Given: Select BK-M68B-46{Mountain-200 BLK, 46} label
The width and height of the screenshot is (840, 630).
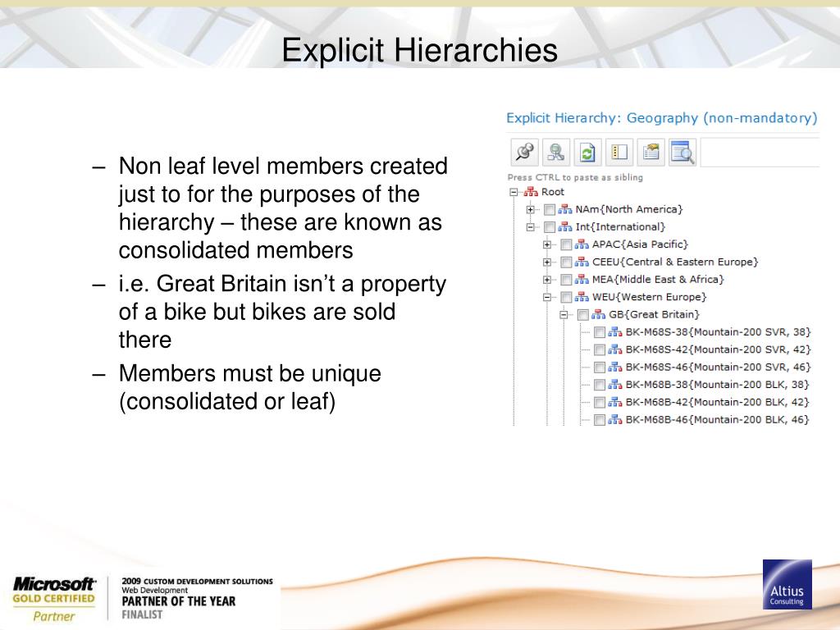Looking at the screenshot, I should [x=717, y=420].
